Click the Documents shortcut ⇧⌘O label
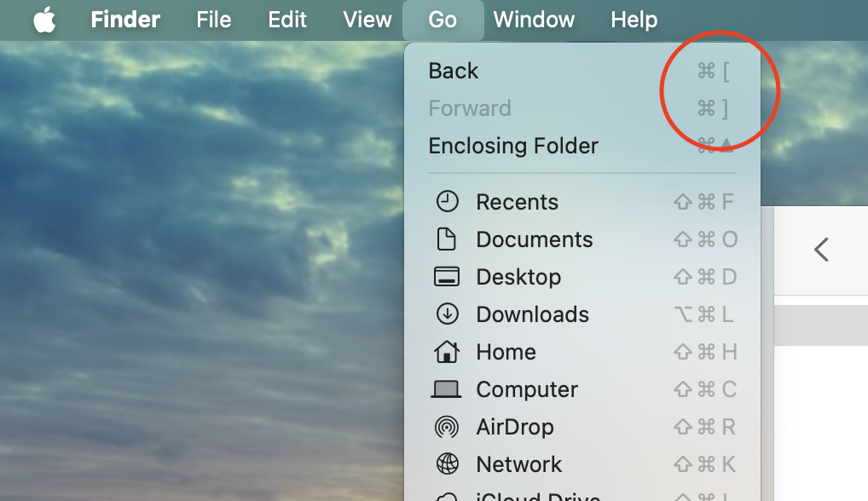The image size is (868, 501). click(705, 239)
